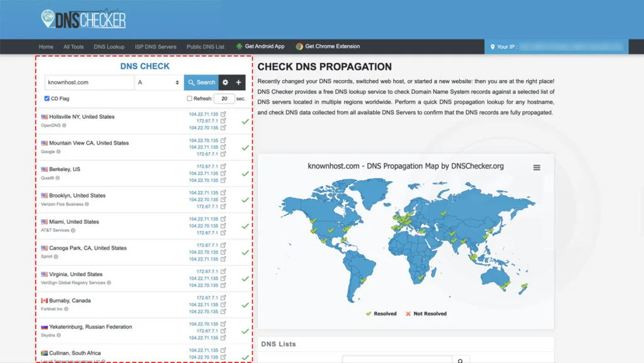Viewport: 644px width, 363px height.
Task: Toggle the CD Flag checkbox
Action: tap(47, 99)
